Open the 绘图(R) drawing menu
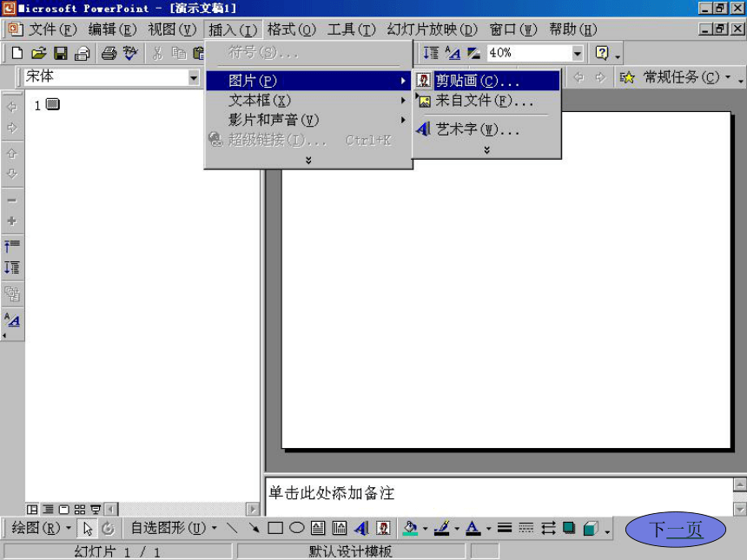The image size is (747, 560). point(42,528)
